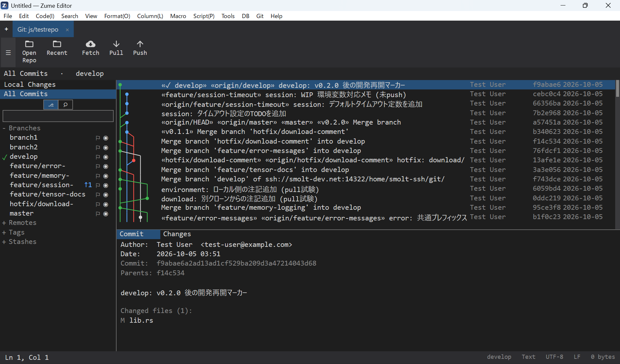Screen dimensions: 620x364
Task: Toggle visibility circle for master
Action: [x=106, y=214]
